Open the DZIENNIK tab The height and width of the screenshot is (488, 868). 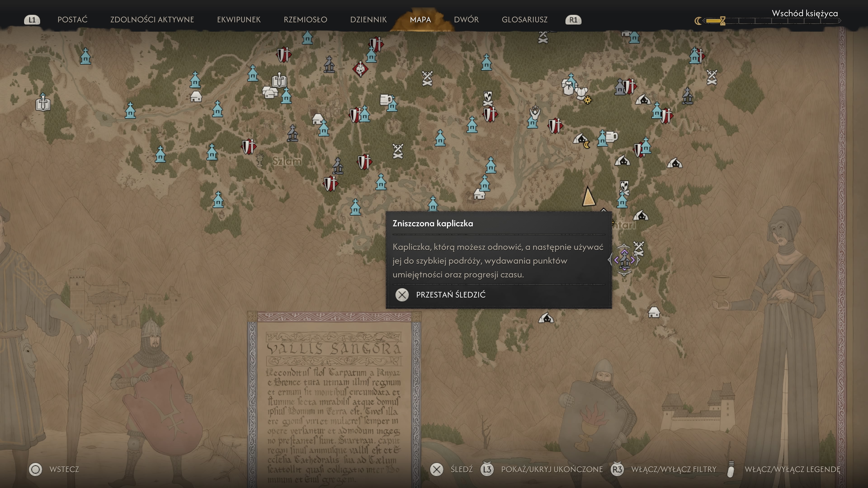pos(368,19)
